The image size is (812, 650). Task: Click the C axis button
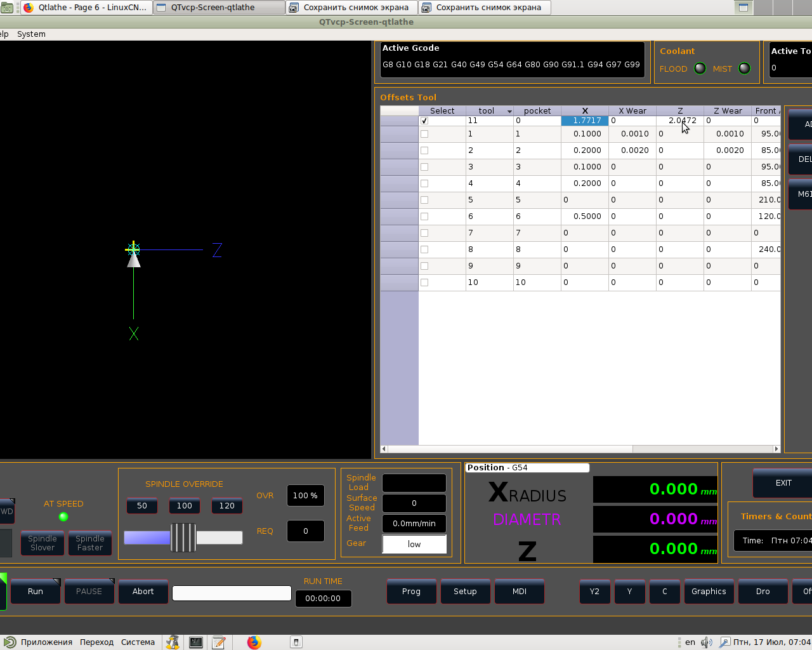[665, 592]
